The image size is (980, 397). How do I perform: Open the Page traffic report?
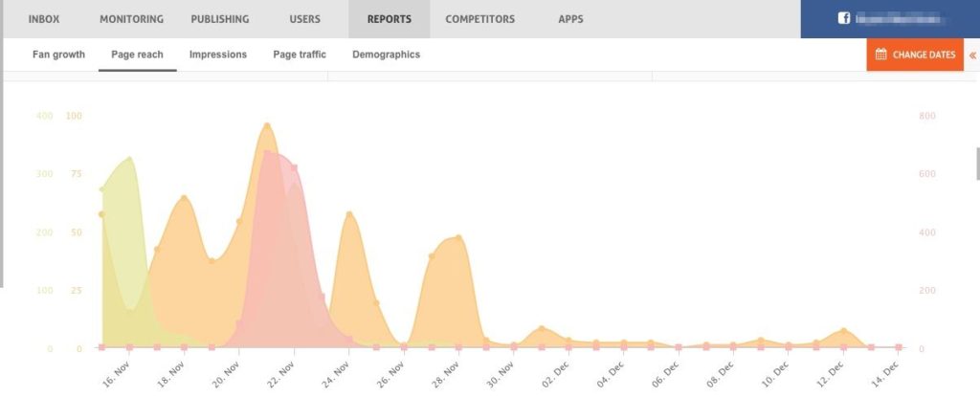[299, 55]
